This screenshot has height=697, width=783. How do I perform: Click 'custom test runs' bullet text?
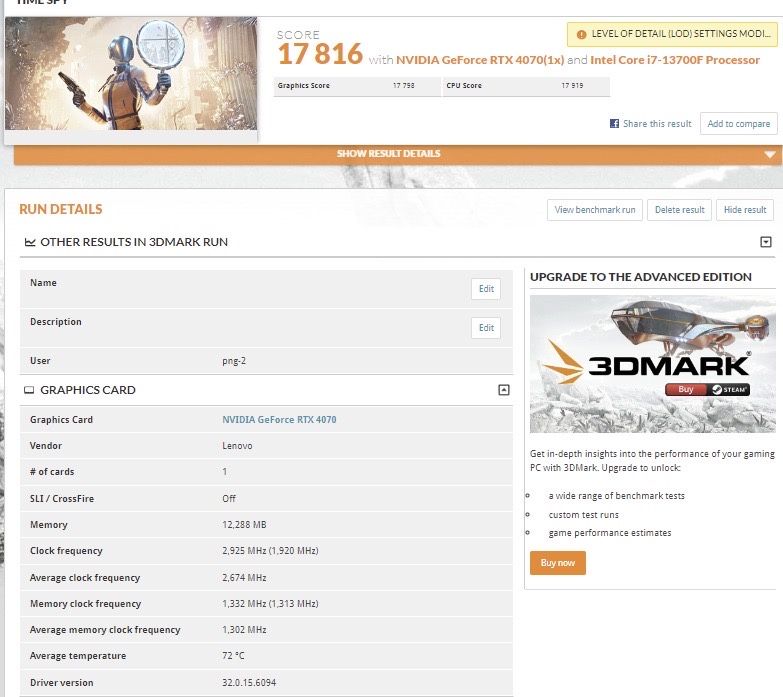[x=583, y=515]
